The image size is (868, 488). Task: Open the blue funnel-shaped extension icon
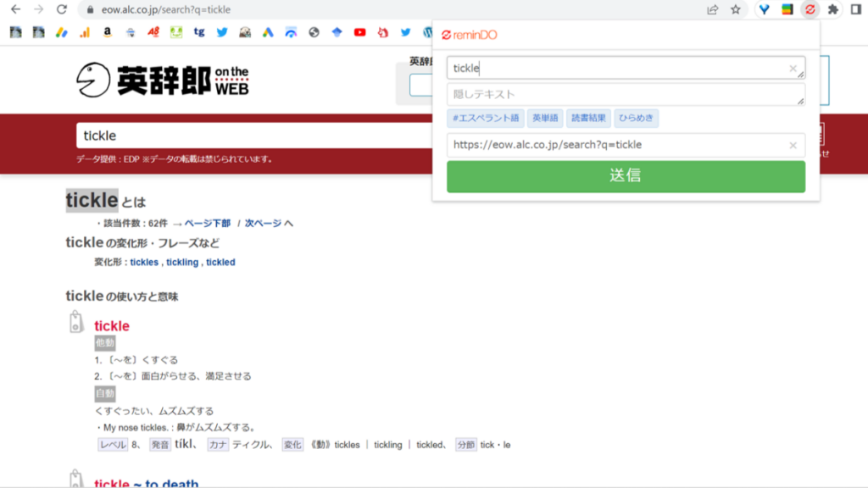point(765,9)
